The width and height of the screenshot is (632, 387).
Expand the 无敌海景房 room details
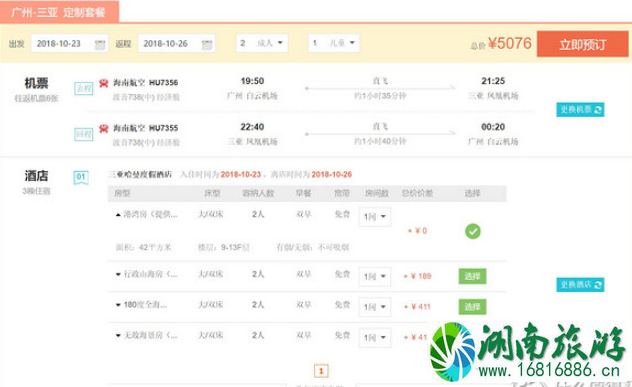pyautogui.click(x=118, y=335)
